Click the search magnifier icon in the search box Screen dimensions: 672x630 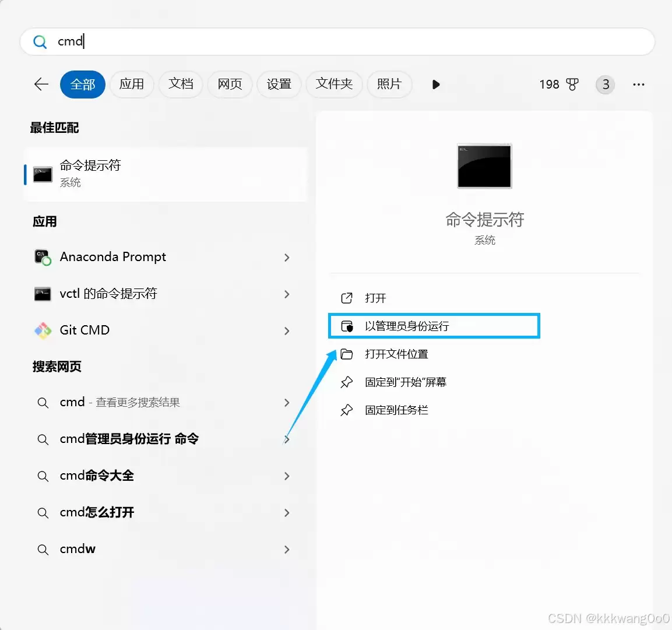pyautogui.click(x=40, y=41)
